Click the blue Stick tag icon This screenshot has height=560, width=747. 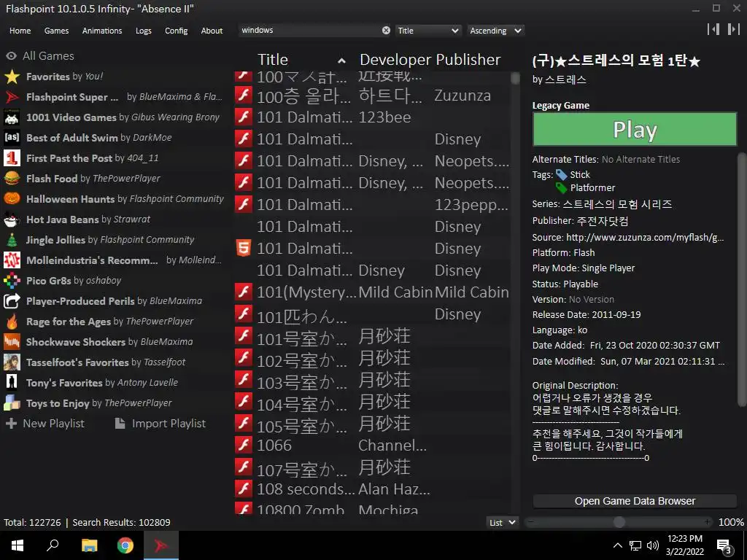[561, 175]
